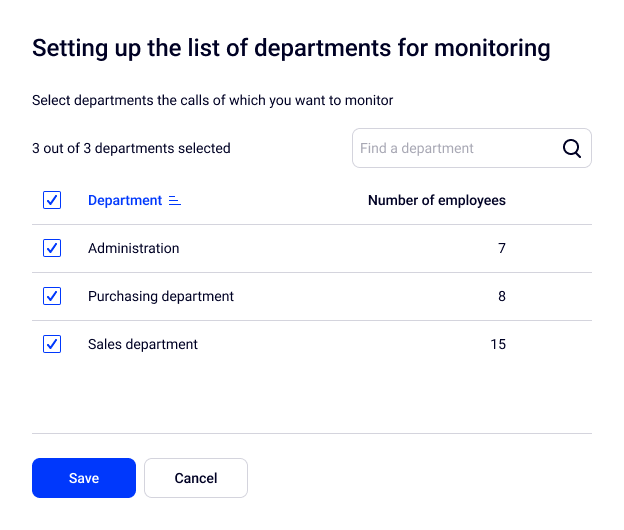Click the Number of employees column header
Image resolution: width=624 pixels, height=530 pixels.
pyautogui.click(x=436, y=200)
